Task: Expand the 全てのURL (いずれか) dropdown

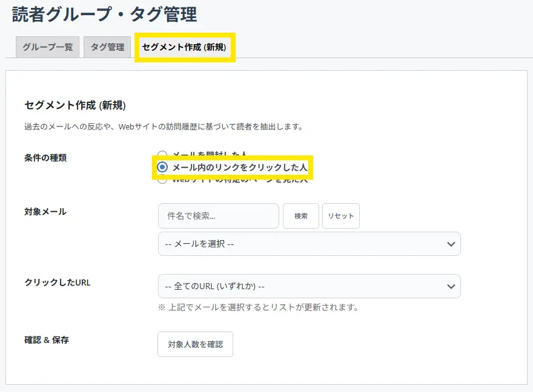Action: (x=303, y=286)
